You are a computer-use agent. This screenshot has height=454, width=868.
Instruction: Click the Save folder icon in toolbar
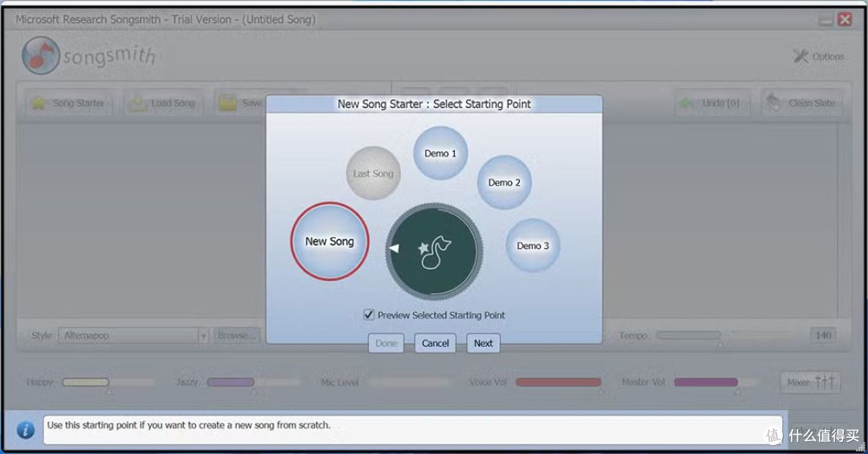point(227,103)
